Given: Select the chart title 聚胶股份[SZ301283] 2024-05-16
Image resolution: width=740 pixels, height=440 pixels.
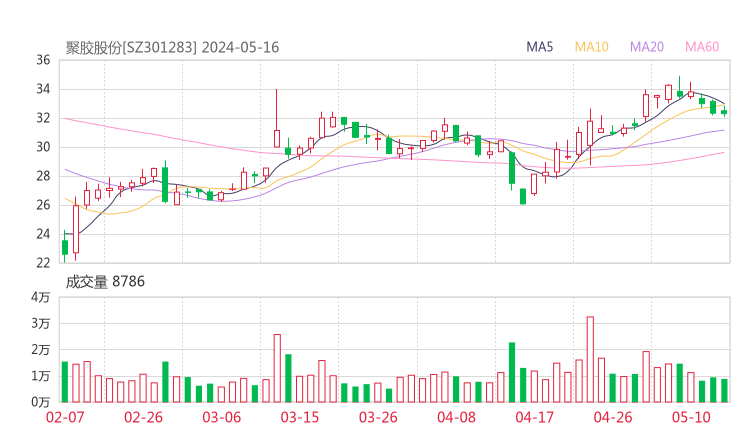Looking at the screenshot, I should pos(172,48).
